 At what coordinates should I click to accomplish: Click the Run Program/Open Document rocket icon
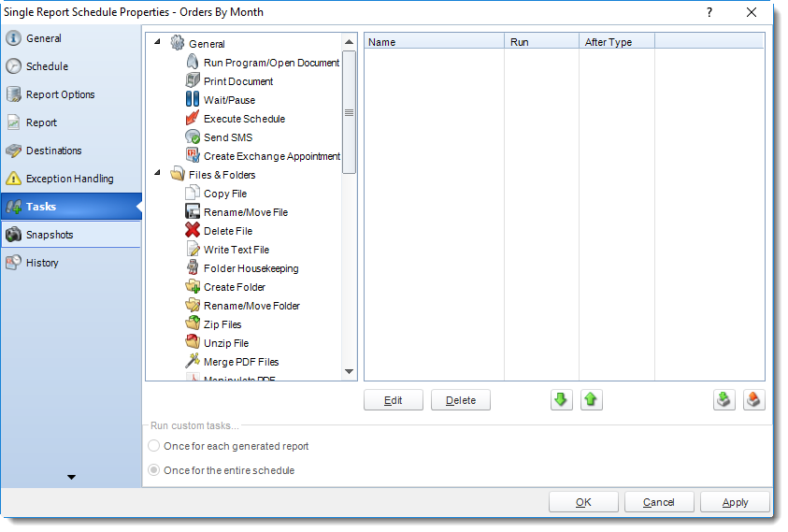193,62
